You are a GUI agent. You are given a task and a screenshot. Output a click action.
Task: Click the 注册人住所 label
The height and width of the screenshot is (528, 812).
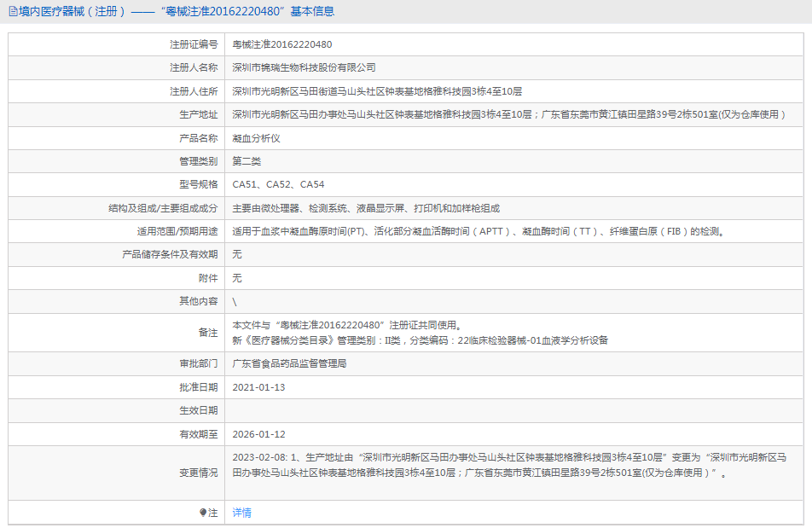tap(194, 91)
